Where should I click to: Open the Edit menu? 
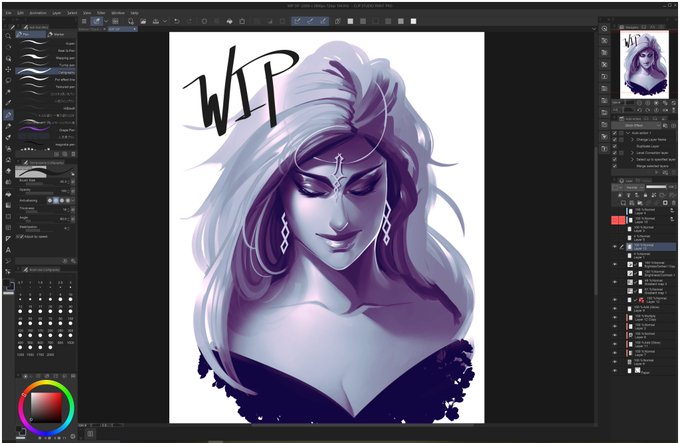click(20, 13)
